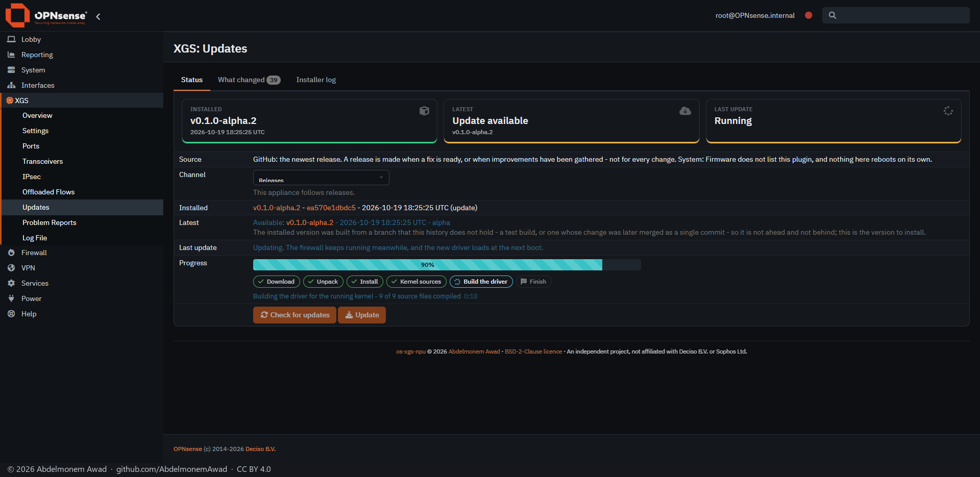This screenshot has width=980, height=477.
Task: Click the Help lifebuoy icon
Action: pyautogui.click(x=11, y=314)
